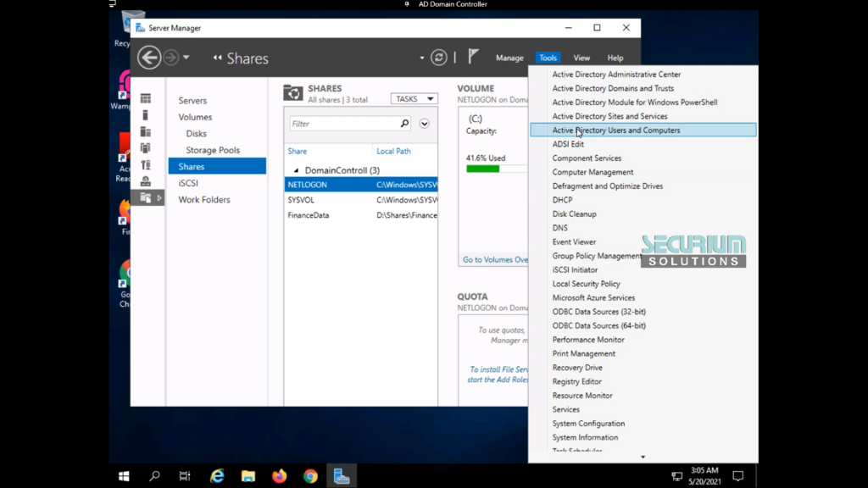Select the All Servers sidebar icon
Image resolution: width=868 pixels, height=488 pixels.
(x=146, y=131)
